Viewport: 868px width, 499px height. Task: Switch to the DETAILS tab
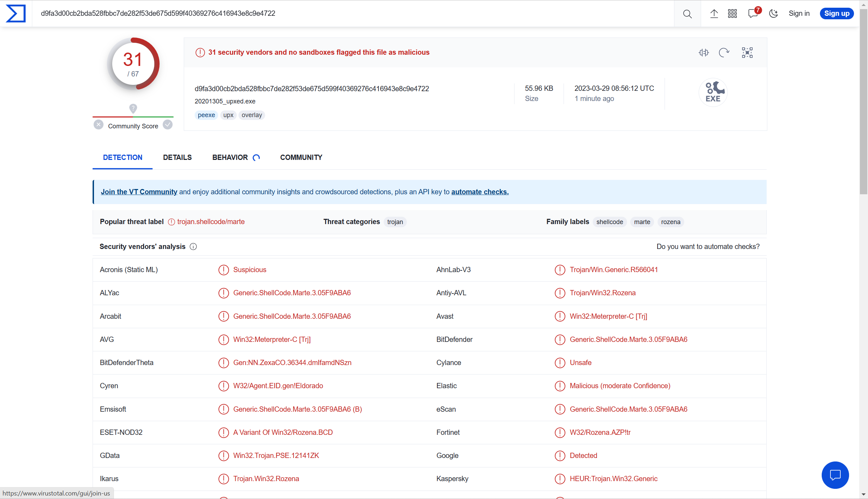click(x=177, y=157)
